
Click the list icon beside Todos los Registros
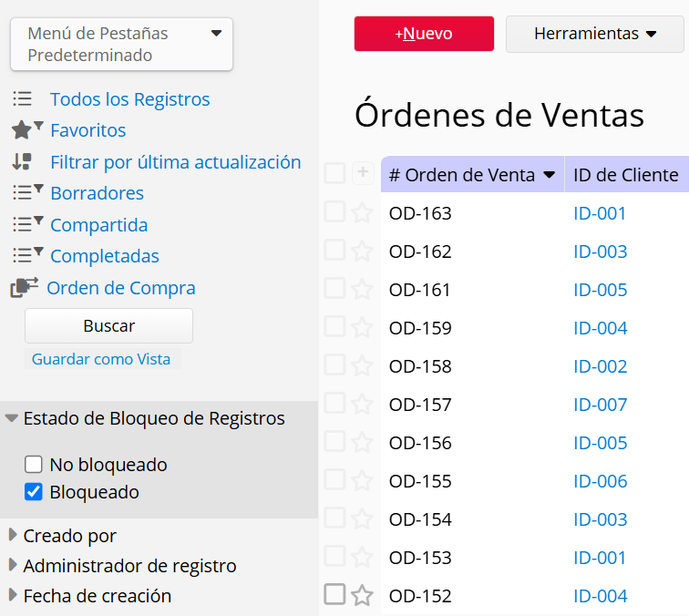click(23, 98)
